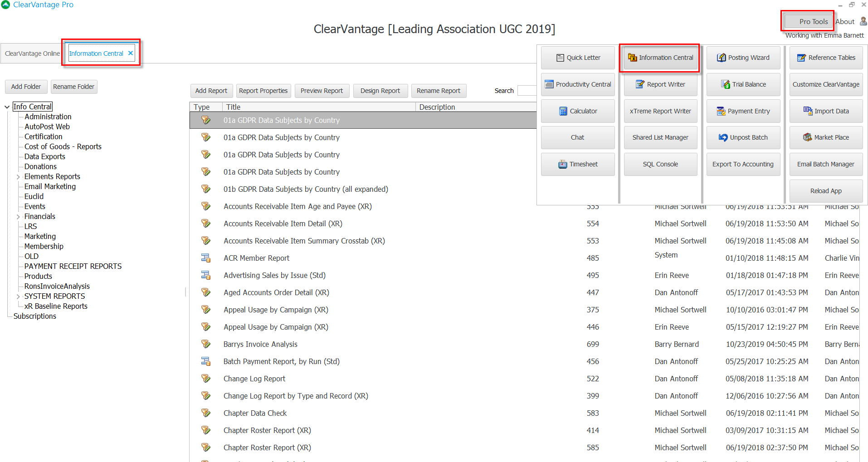Click Design Report button
The height and width of the screenshot is (462, 868).
pos(380,91)
